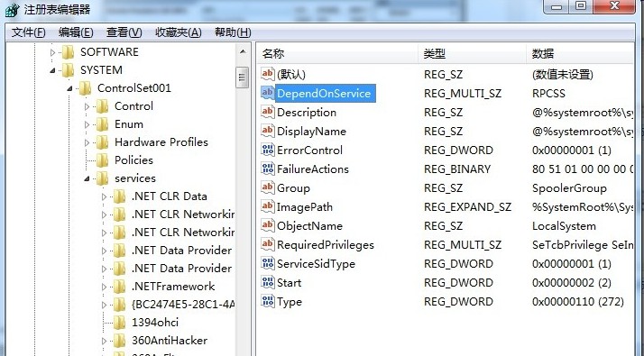
Task: Open the 编辑(E) menu
Action: coord(76,32)
